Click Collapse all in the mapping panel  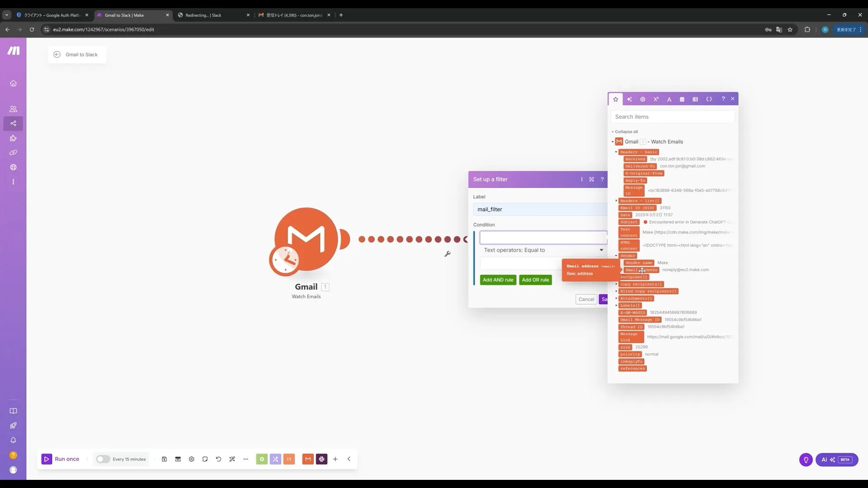[x=626, y=132]
